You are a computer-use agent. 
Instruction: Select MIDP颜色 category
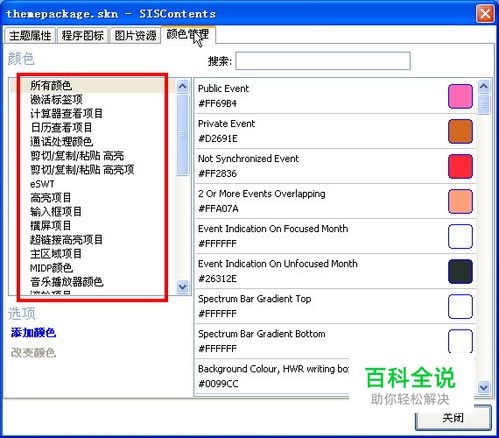51,268
